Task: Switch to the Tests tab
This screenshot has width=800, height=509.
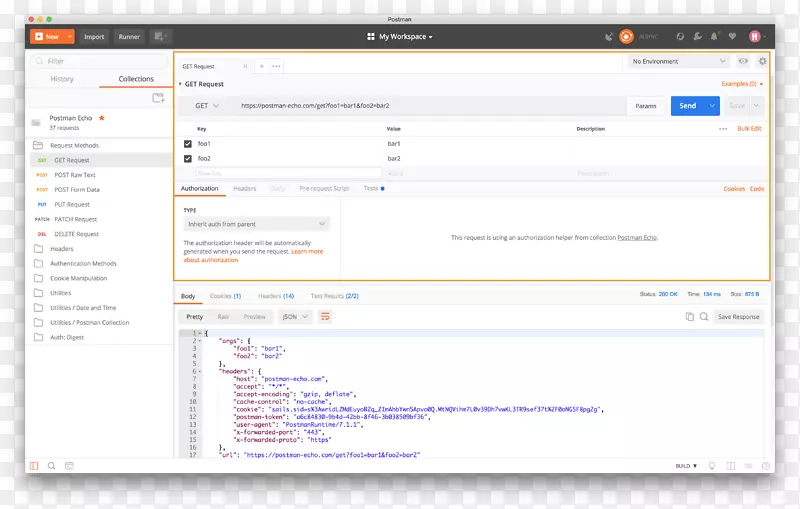Action: 373,189
